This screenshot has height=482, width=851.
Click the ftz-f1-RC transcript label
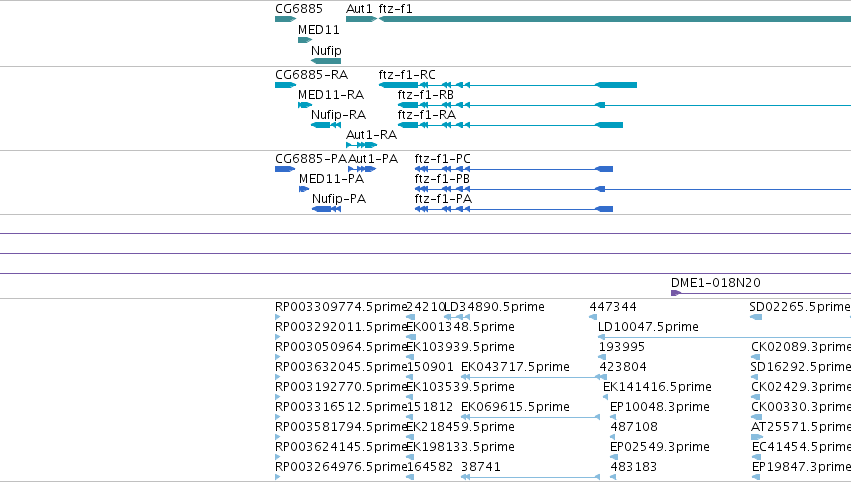click(407, 74)
